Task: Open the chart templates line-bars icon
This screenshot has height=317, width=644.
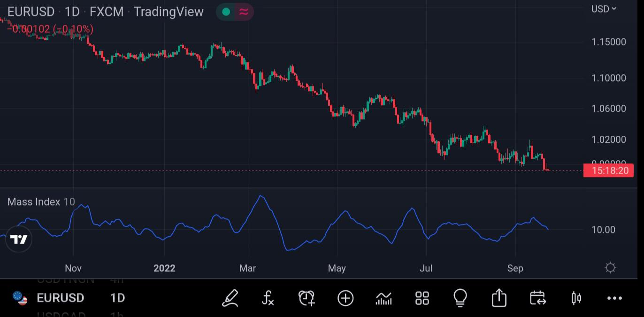Action: [383, 298]
